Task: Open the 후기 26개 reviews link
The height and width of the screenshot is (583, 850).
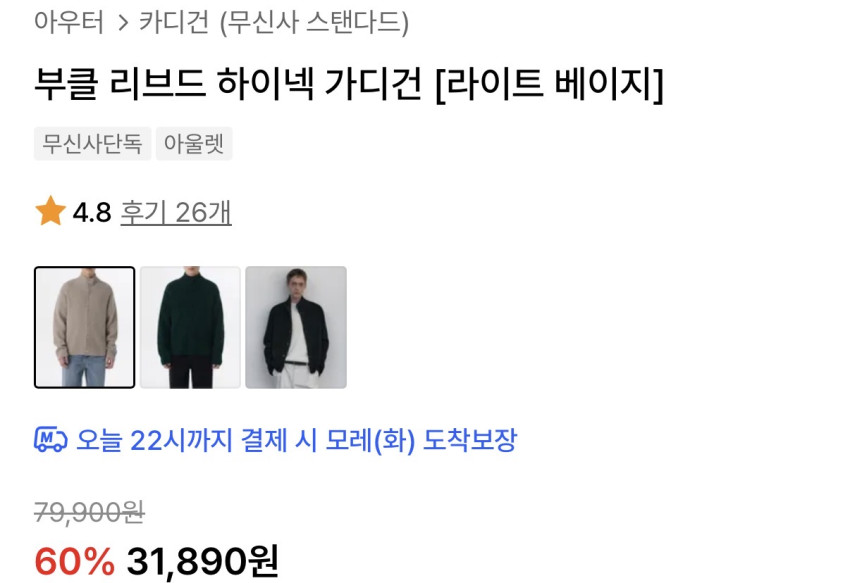Action: pyautogui.click(x=176, y=212)
